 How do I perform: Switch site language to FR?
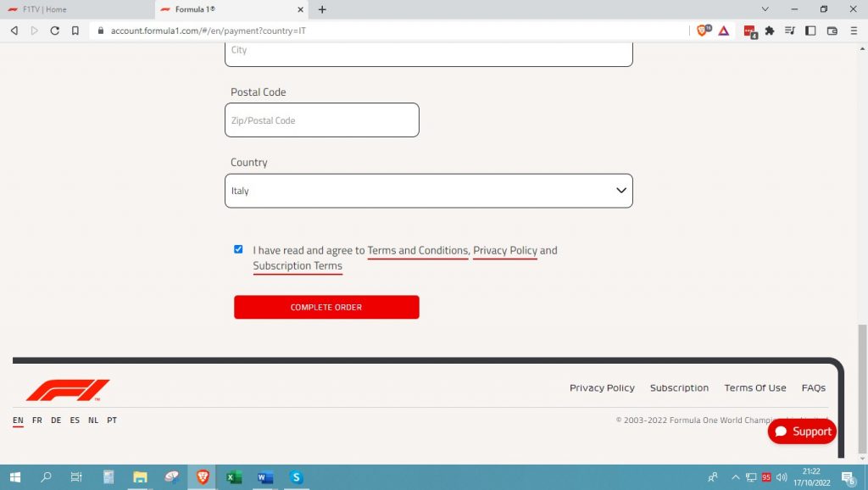pos(37,420)
